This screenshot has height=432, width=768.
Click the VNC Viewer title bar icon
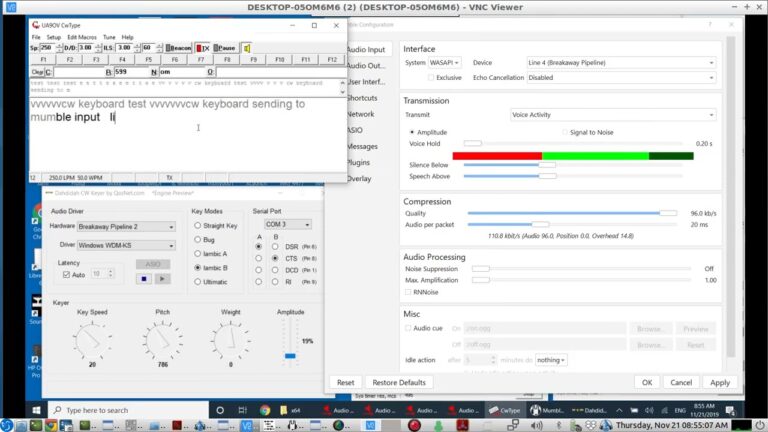[x=10, y=7]
